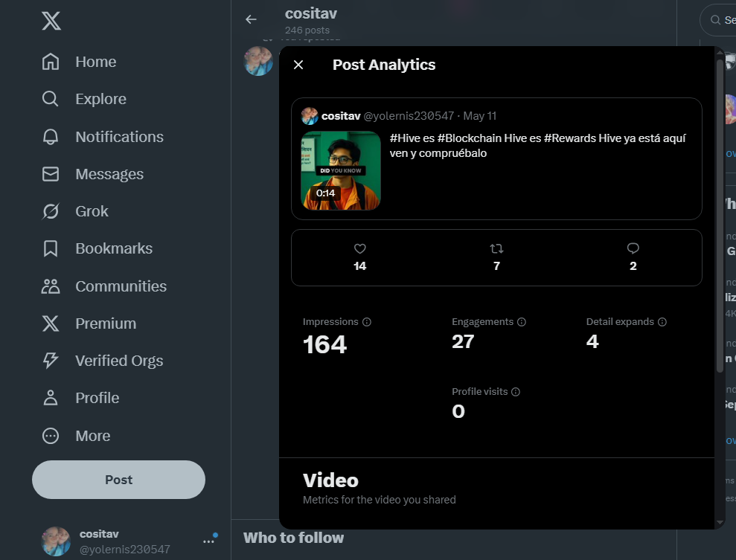Screen dimensions: 736x560
Task: Click the search box at top right
Action: pos(718,19)
